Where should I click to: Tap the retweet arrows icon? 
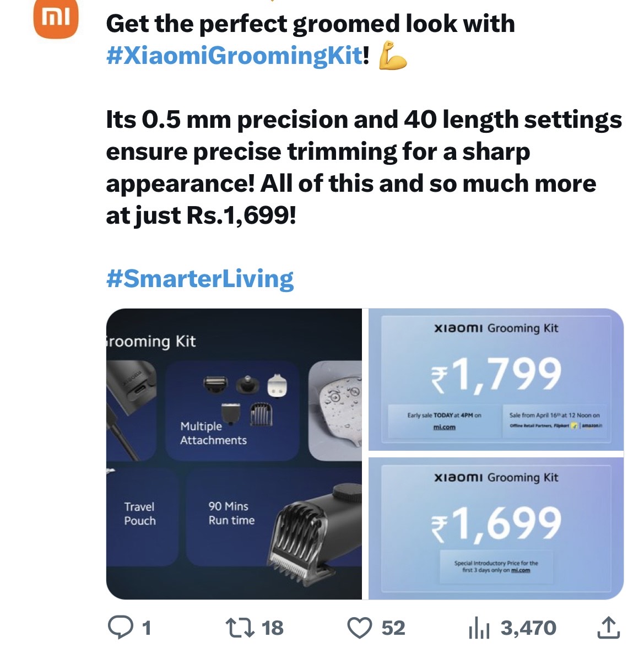240,628
